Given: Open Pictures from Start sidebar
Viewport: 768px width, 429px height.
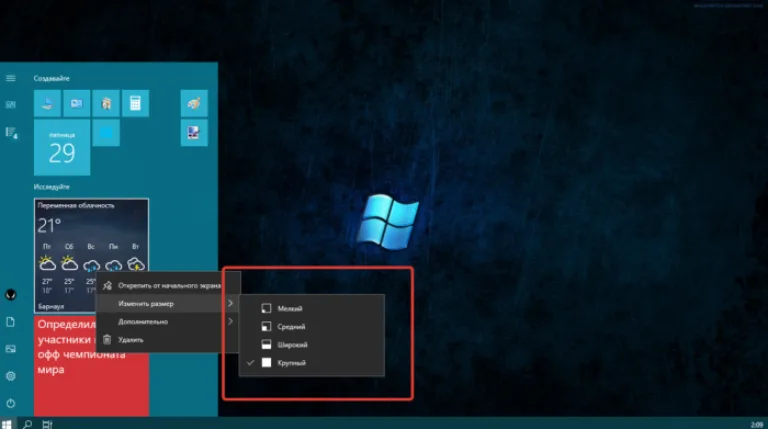Looking at the screenshot, I should pyautogui.click(x=10, y=349).
